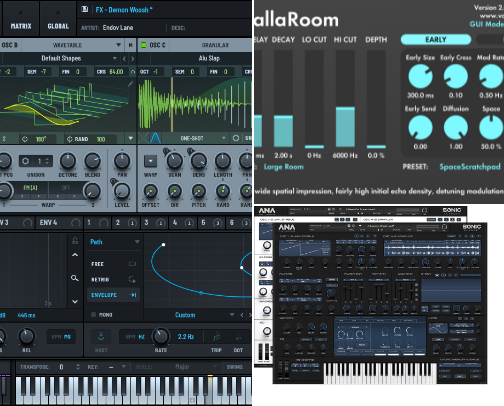
Task: Select the ENV 4 tab
Action: [x=59, y=223]
